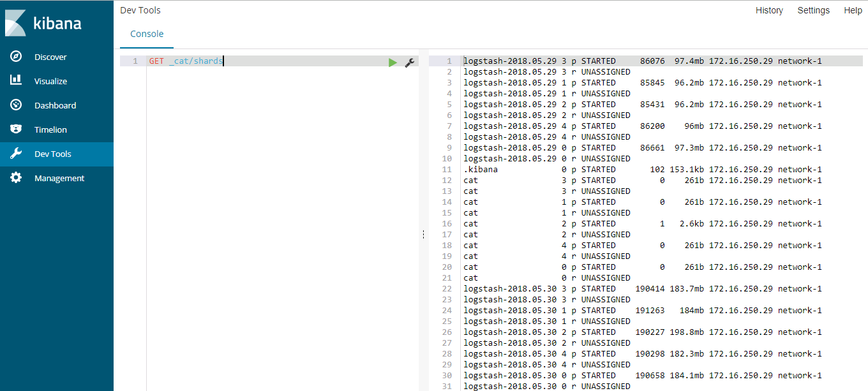
Task: Click the Kibana logo
Action: pyautogui.click(x=43, y=23)
